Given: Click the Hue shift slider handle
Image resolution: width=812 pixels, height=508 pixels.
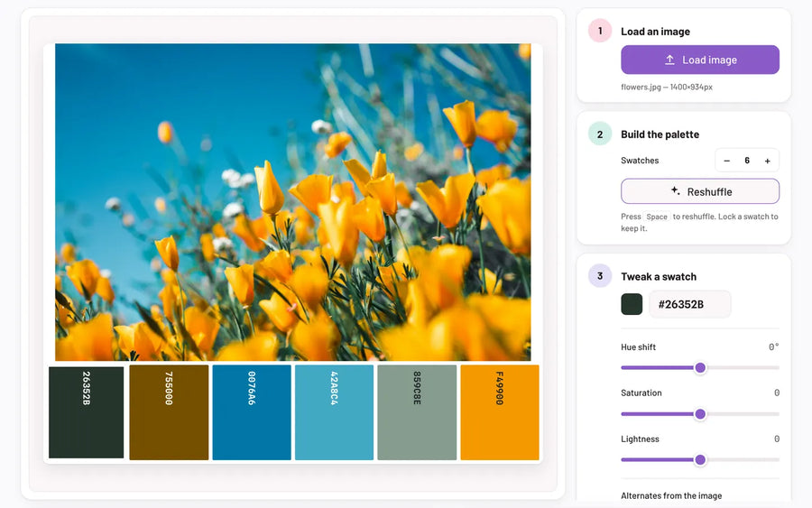Looking at the screenshot, I should [x=700, y=367].
